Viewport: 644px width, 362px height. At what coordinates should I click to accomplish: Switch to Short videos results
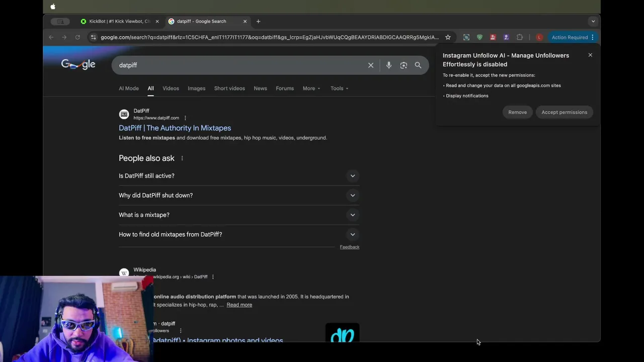click(229, 88)
